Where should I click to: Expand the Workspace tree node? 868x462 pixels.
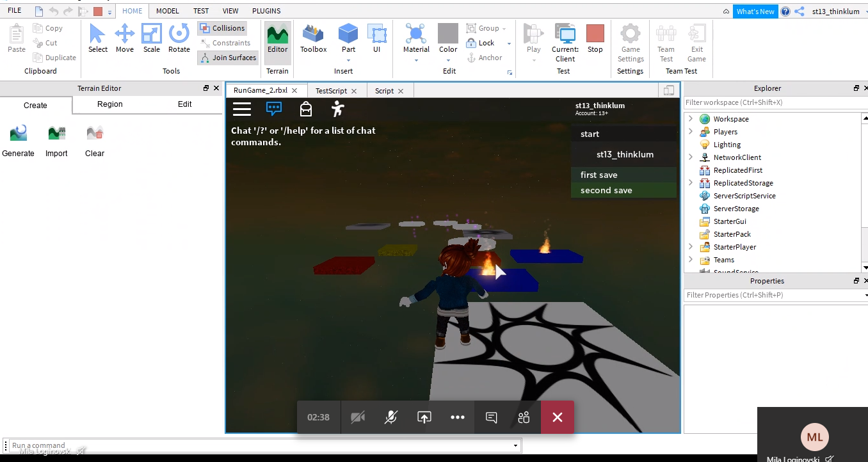click(691, 119)
